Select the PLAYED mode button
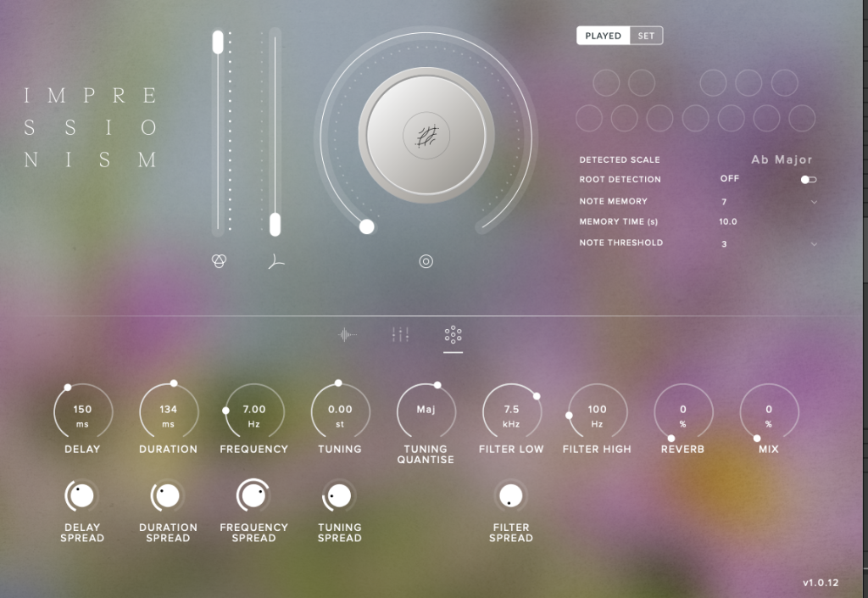868x598 pixels. 603,35
